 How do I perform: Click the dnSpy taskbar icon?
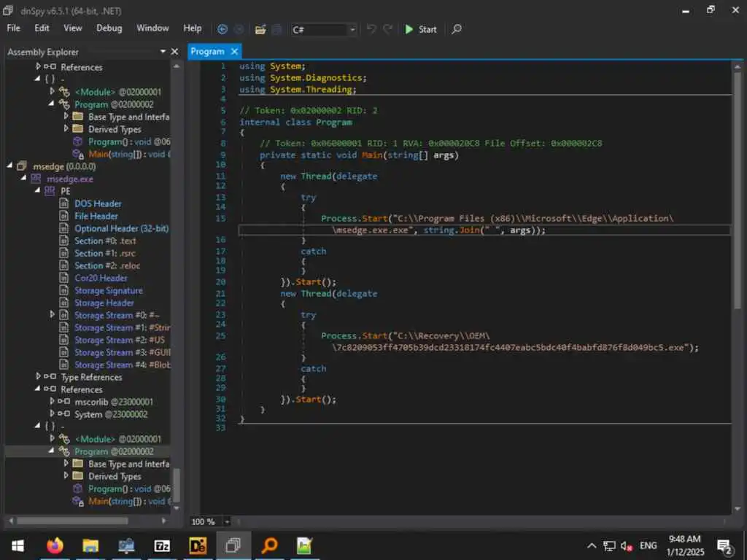click(233, 545)
